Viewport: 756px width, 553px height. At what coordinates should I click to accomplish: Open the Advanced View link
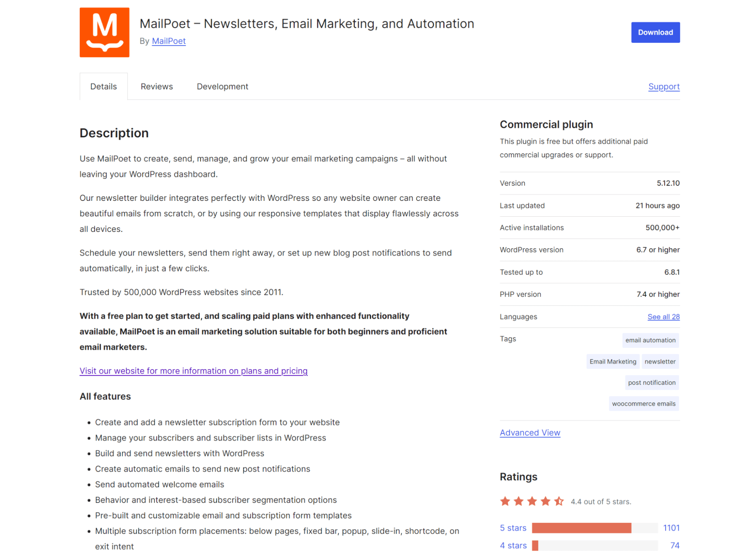(x=530, y=433)
